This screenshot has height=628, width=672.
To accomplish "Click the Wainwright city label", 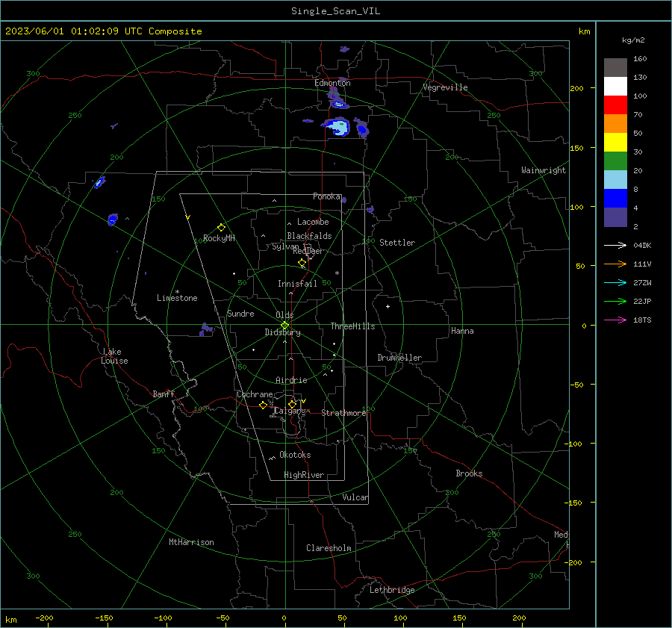I will point(544,170).
